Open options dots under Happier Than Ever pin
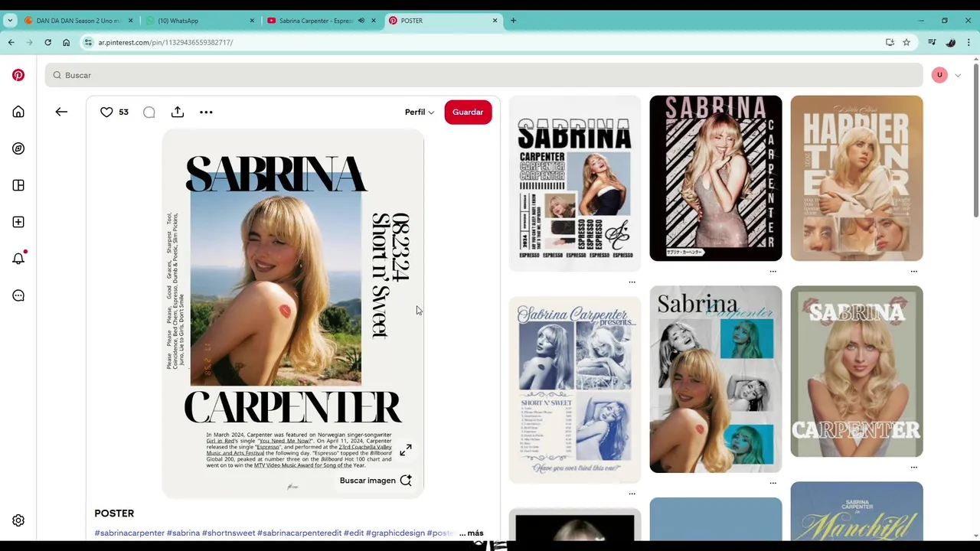 (913, 271)
